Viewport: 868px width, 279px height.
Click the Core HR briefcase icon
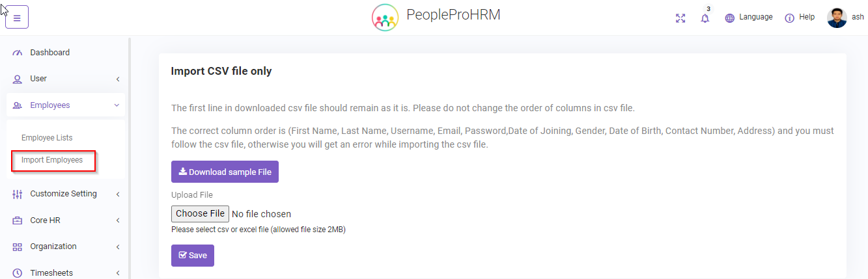click(18, 220)
